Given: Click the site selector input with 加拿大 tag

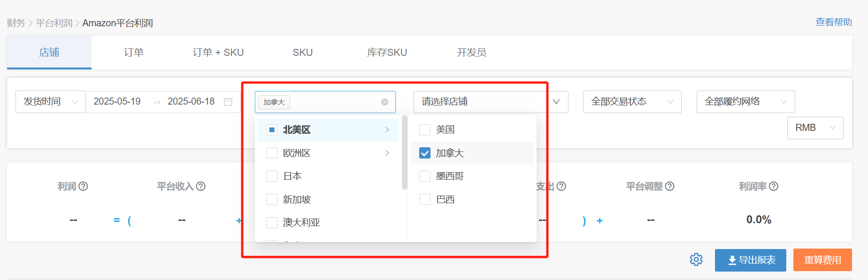Looking at the screenshot, I should 325,102.
